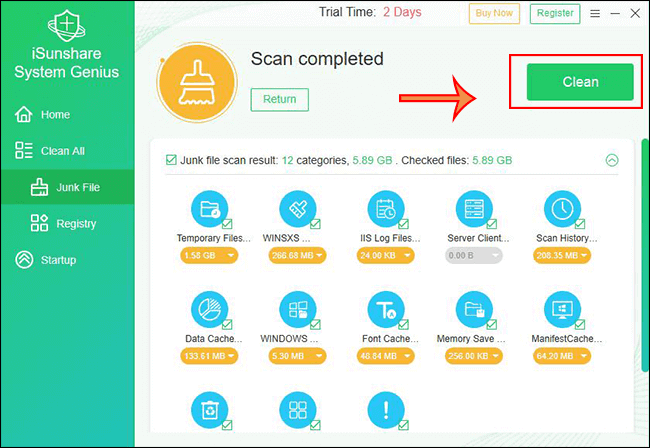Uncheck the ManifestCache checkbox
This screenshot has width=650, height=448.
click(x=580, y=324)
